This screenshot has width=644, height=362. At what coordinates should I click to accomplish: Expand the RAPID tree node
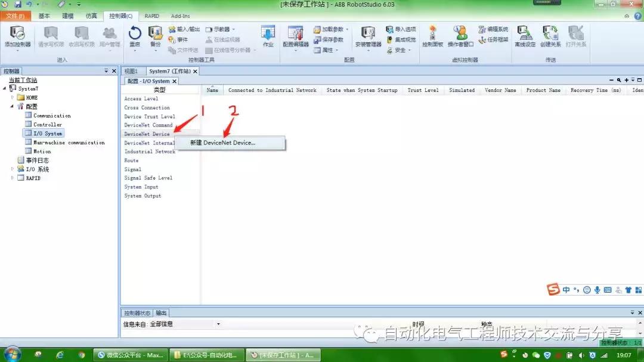[x=13, y=178]
